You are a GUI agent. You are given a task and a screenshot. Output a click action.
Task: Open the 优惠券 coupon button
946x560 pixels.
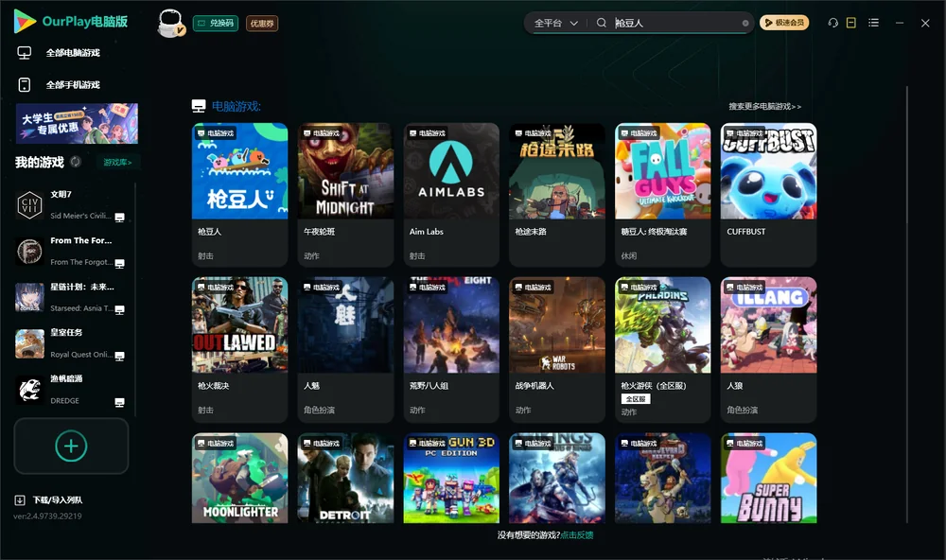(x=262, y=24)
